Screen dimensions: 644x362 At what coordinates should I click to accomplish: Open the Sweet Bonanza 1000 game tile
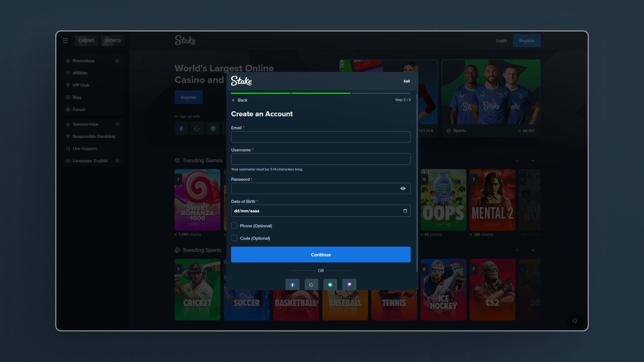197,200
